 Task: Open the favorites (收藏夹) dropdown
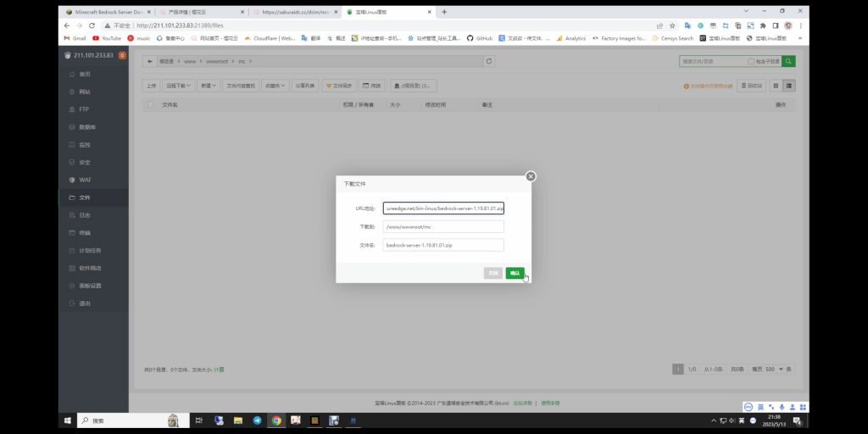275,86
